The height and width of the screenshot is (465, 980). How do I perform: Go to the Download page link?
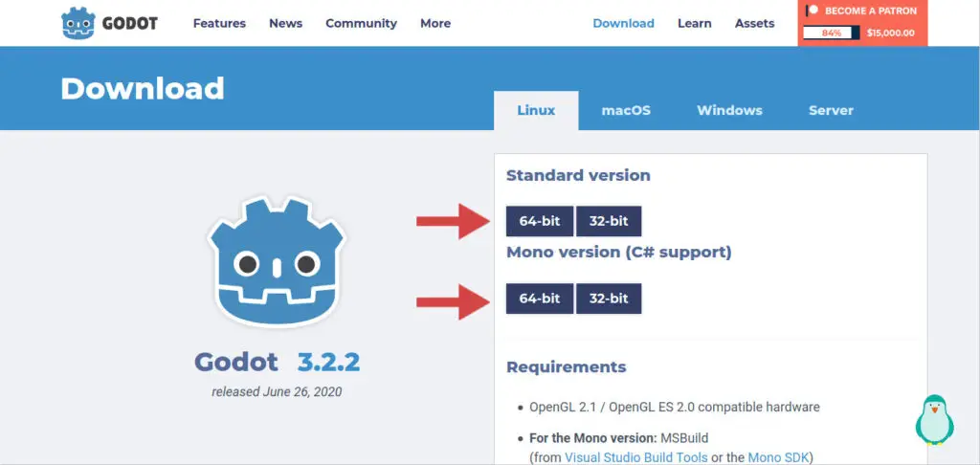tap(623, 23)
